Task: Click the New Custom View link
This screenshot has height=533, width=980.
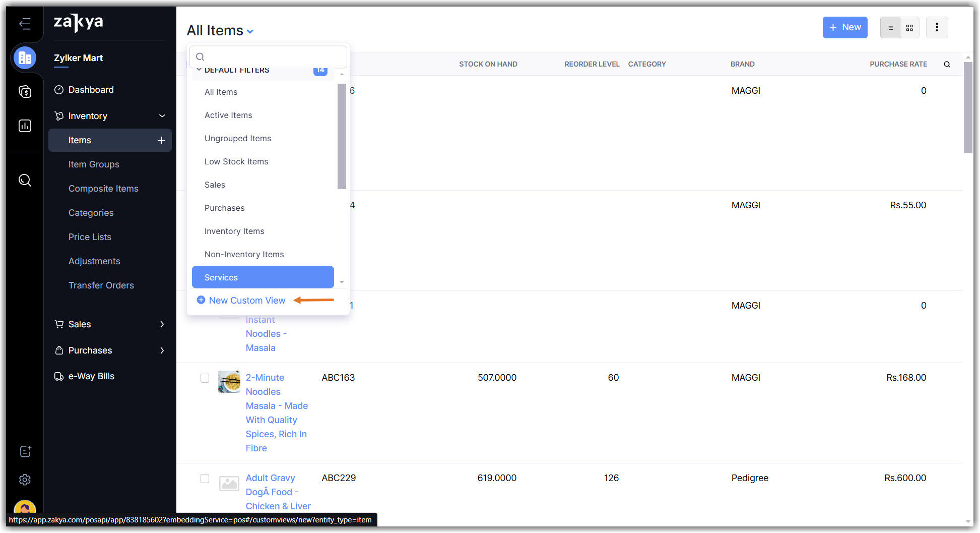Action: 247,301
